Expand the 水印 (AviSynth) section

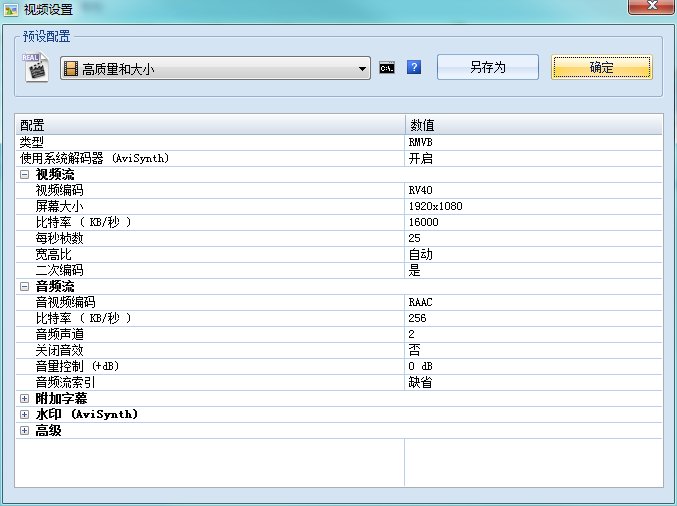pyautogui.click(x=25, y=414)
